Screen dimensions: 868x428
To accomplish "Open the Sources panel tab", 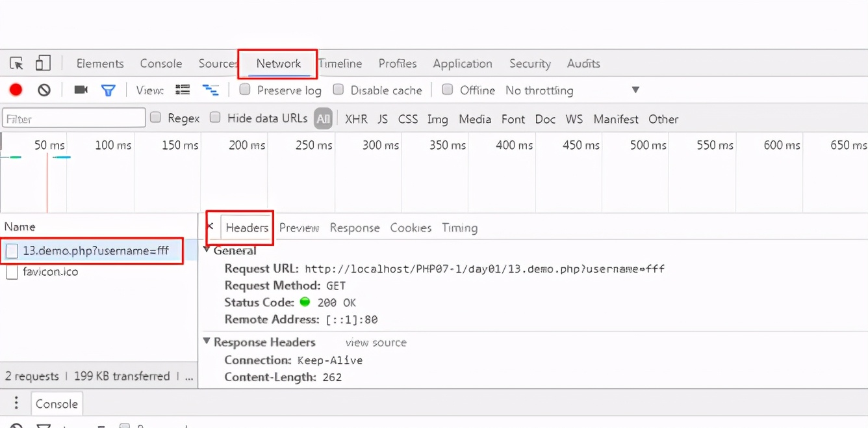I will (218, 63).
